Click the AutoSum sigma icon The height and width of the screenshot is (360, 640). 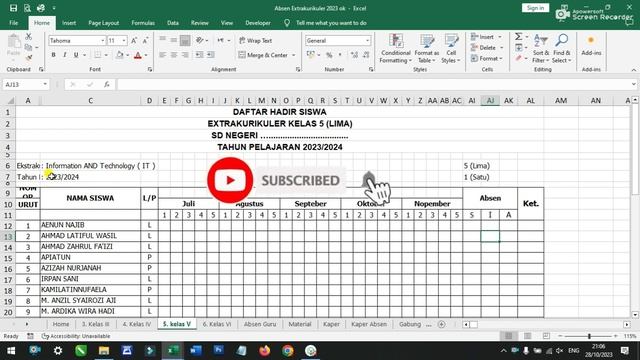coord(518,37)
